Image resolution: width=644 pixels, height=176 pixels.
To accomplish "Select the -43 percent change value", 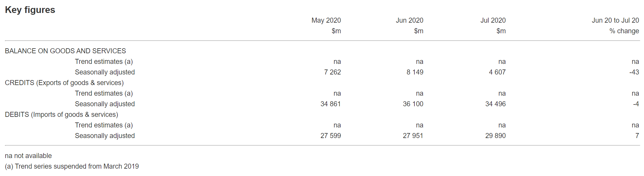I will [x=634, y=72].
